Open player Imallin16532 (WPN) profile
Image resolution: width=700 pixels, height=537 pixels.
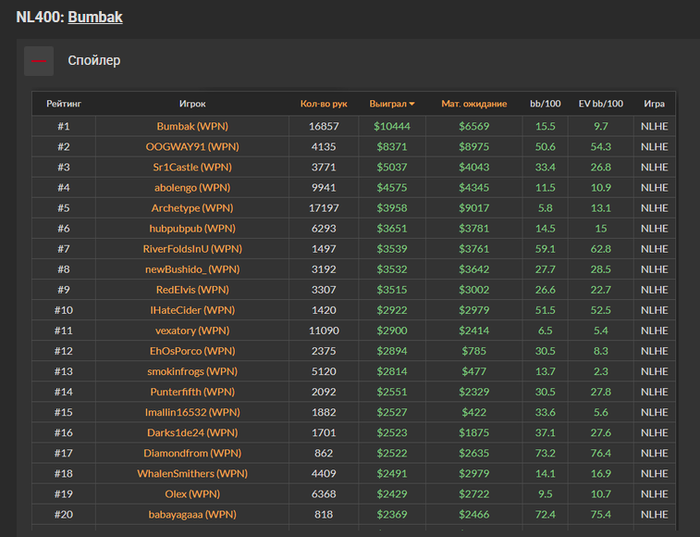[192, 412]
